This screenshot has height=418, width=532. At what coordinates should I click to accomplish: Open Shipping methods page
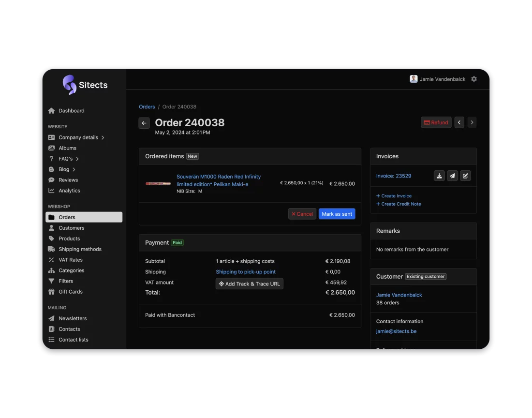pyautogui.click(x=80, y=249)
